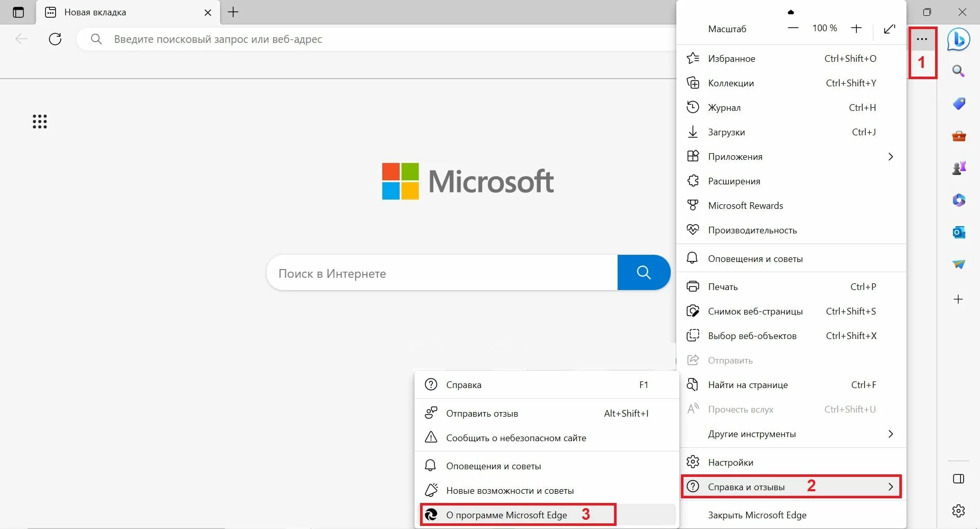Open Загрузки menu item

pyautogui.click(x=791, y=132)
